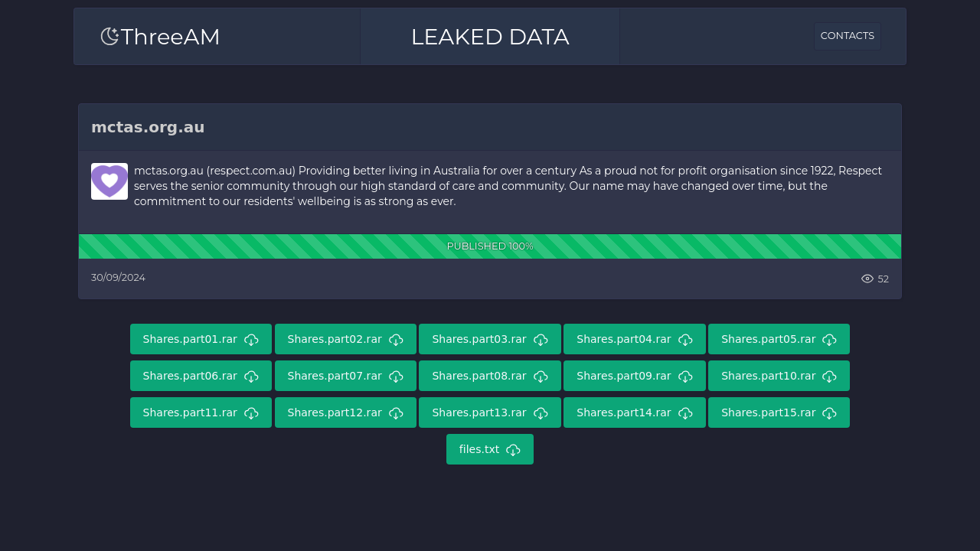Select the Shares.part15.rar button
This screenshot has height=551, width=980.
click(779, 412)
